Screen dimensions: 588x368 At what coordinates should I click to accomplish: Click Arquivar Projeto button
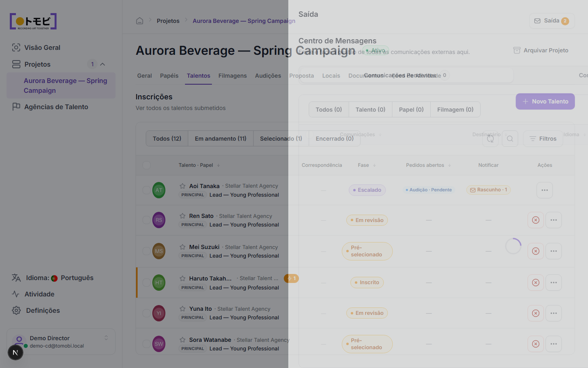pyautogui.click(x=541, y=50)
